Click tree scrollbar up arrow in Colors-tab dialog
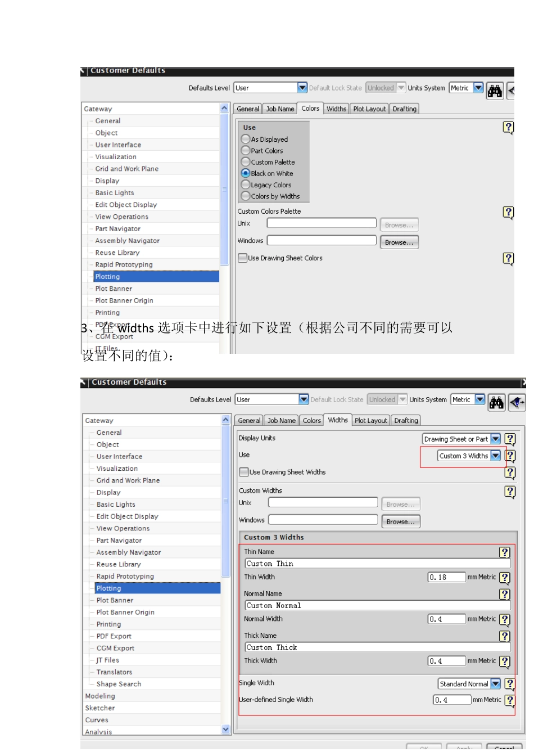 click(225, 108)
